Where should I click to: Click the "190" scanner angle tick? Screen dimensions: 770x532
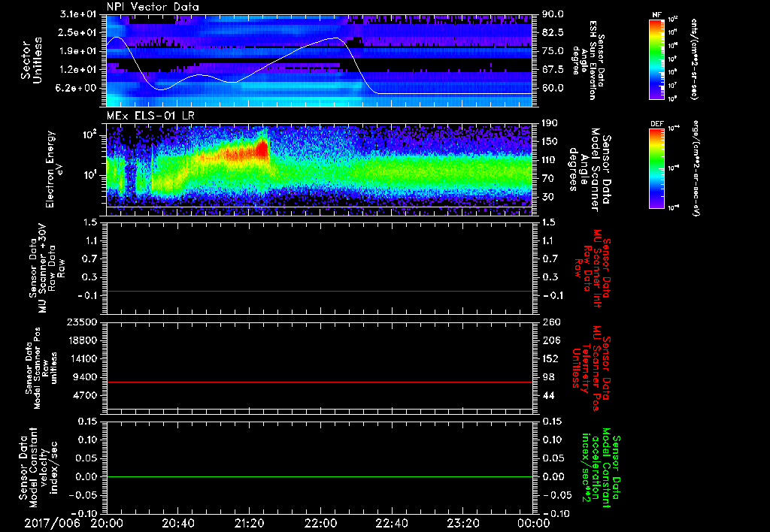pyautogui.click(x=550, y=123)
